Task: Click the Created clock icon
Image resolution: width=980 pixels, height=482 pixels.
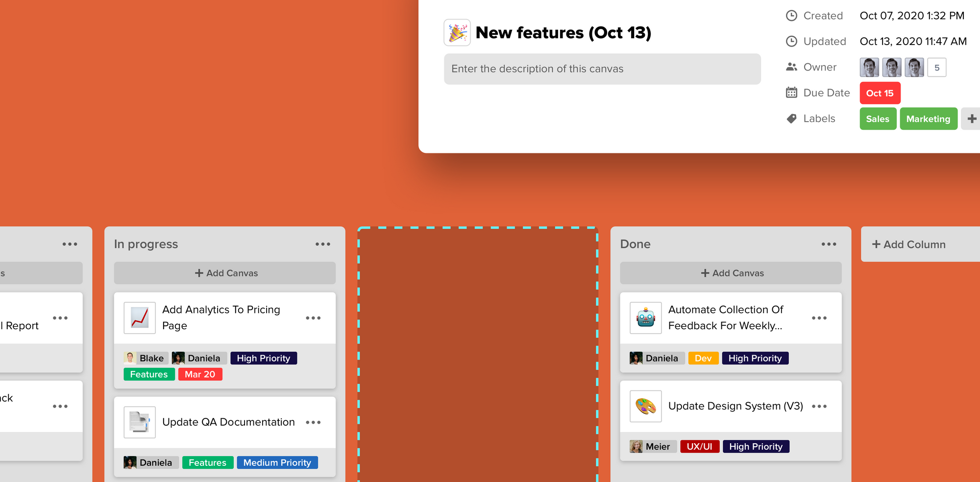Action: (x=791, y=16)
